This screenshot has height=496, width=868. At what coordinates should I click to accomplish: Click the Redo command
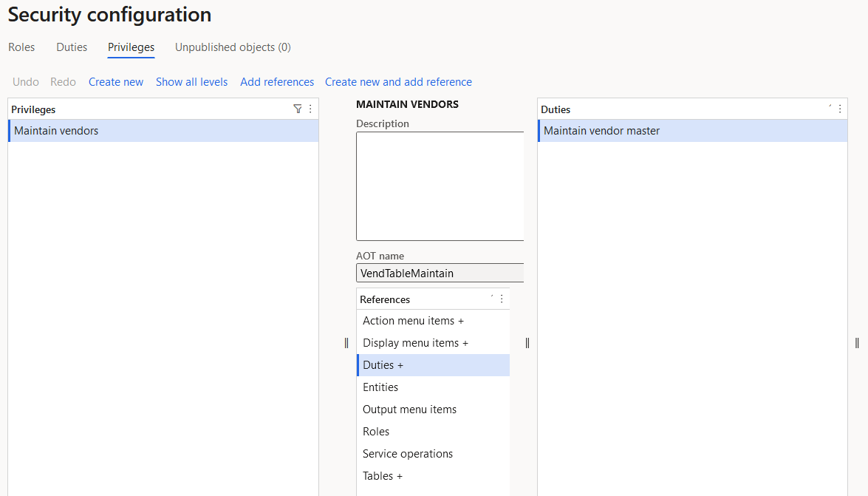tap(63, 82)
